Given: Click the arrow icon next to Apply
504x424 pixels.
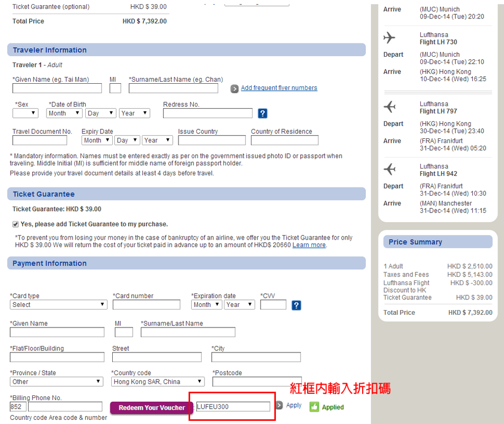Looking at the screenshot, I should (279, 405).
